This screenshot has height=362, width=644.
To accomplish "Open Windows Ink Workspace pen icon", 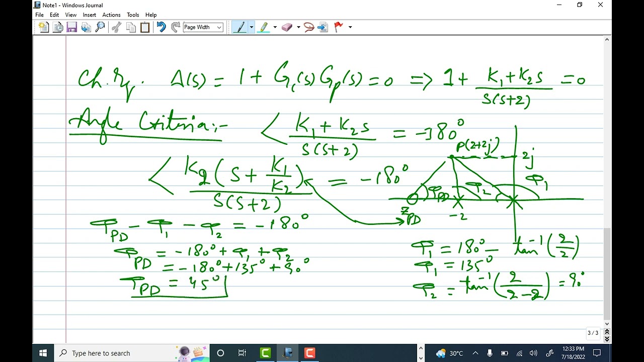I will 550,353.
